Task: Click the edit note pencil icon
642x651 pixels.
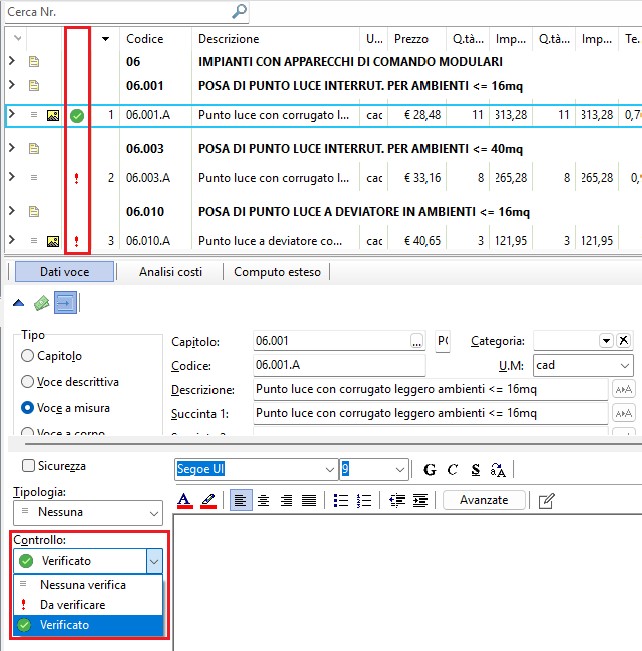Action: pyautogui.click(x=546, y=501)
